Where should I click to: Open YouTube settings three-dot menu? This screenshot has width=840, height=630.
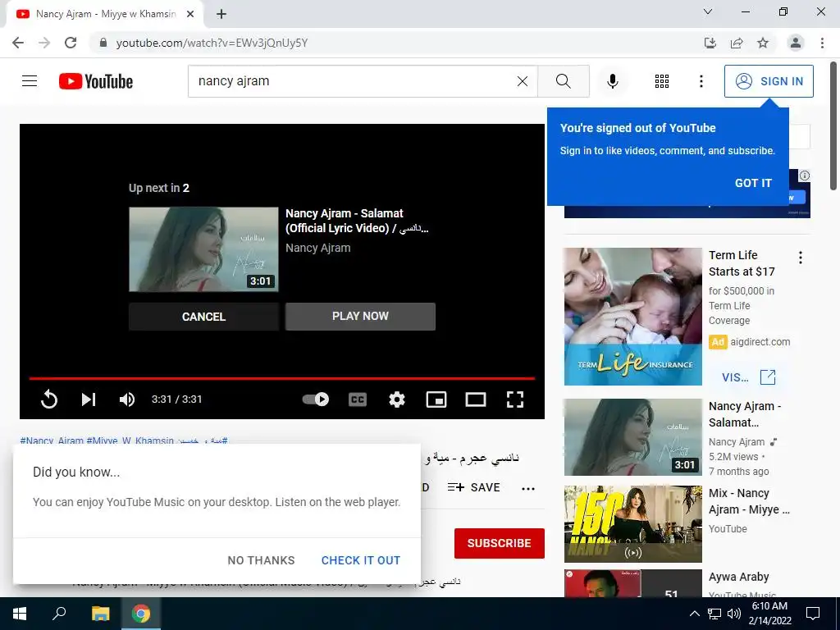701,81
